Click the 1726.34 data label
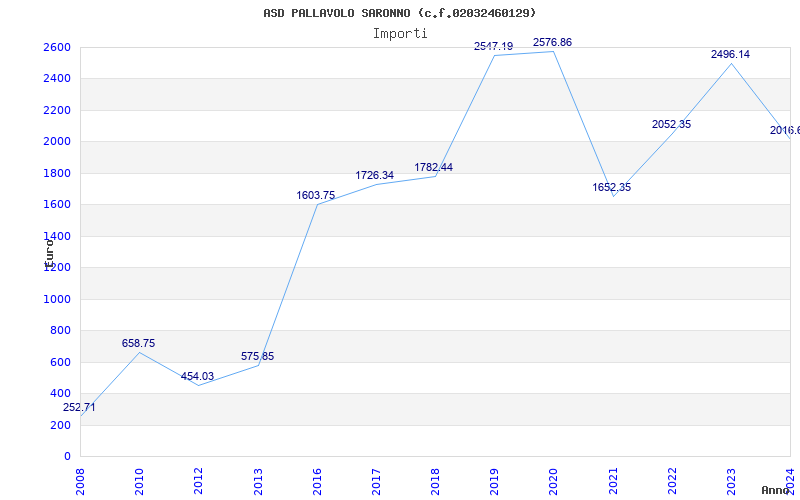 (x=374, y=176)
